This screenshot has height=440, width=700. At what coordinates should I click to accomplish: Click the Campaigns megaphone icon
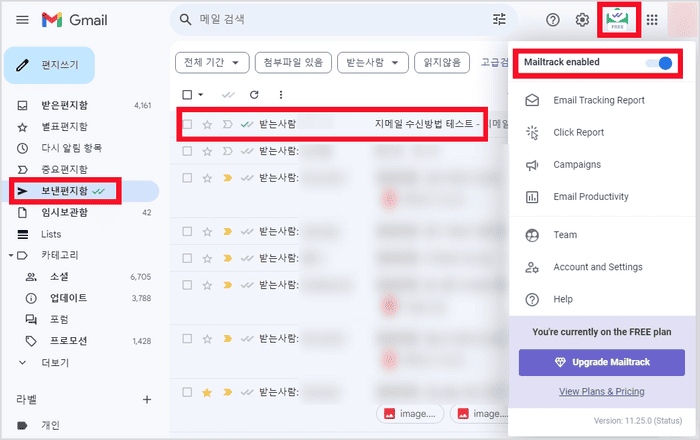[532, 165]
